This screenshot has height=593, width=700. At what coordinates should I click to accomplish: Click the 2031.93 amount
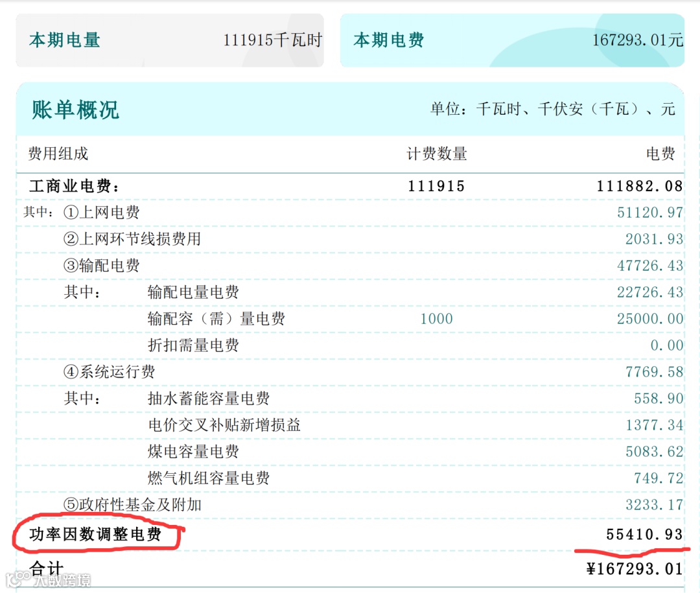(654, 239)
